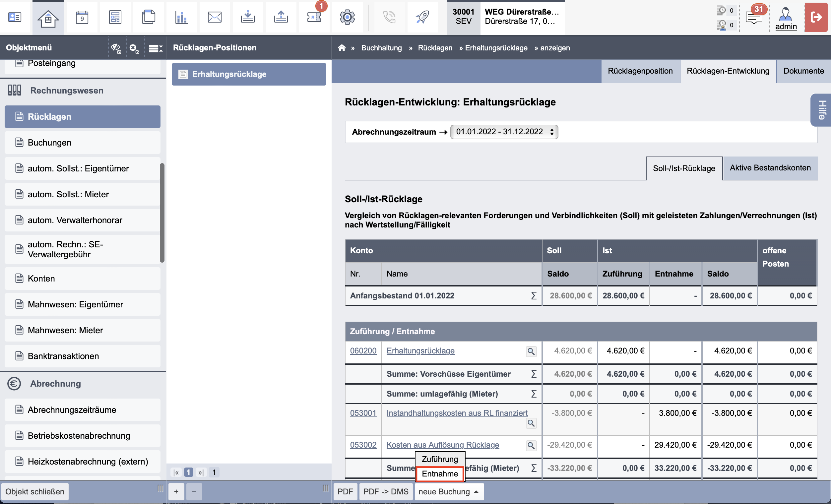Click Objekt schließen button
The image size is (831, 504).
pyautogui.click(x=35, y=491)
